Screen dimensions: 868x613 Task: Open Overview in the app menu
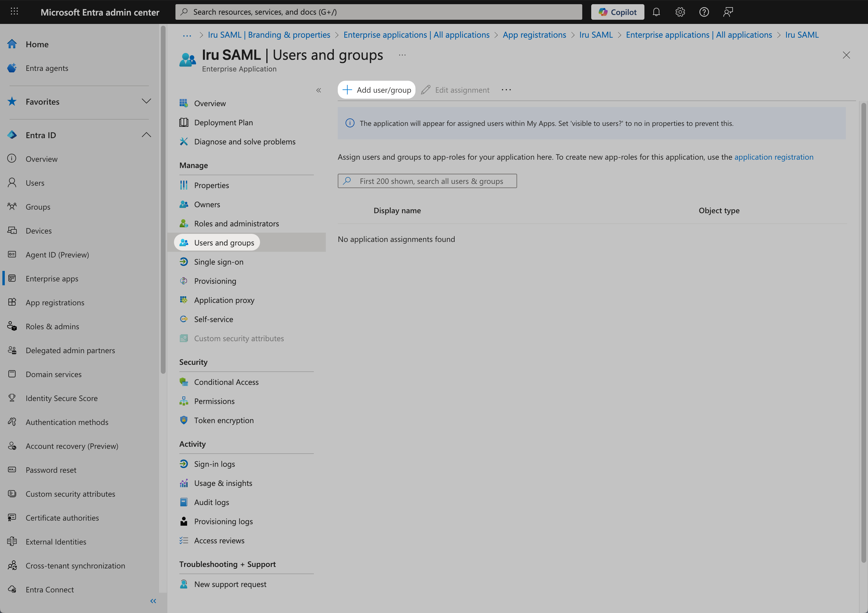click(210, 103)
